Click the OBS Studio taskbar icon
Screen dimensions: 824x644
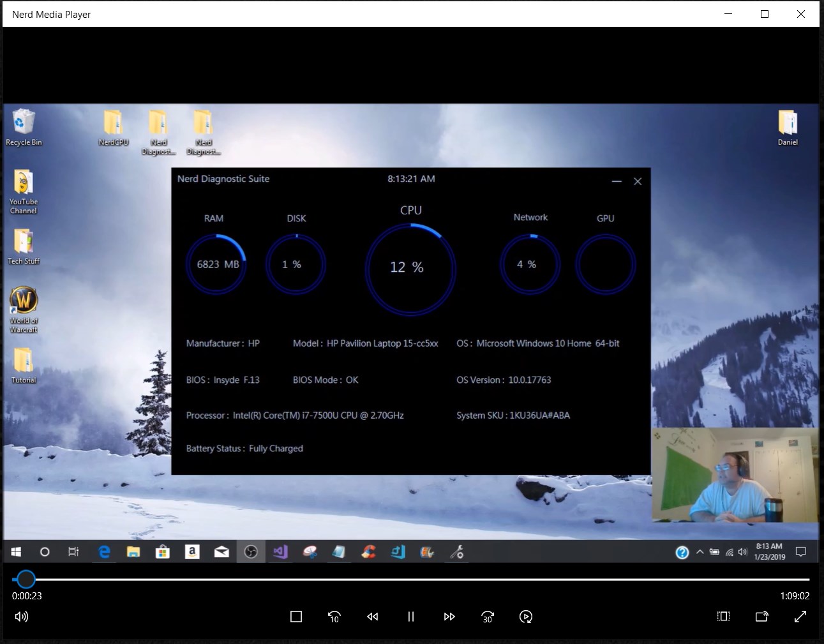(x=251, y=551)
